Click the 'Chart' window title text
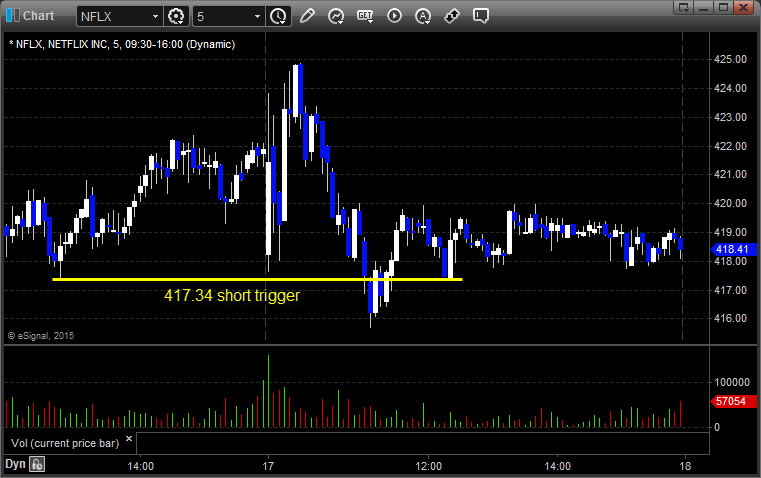 (x=39, y=16)
